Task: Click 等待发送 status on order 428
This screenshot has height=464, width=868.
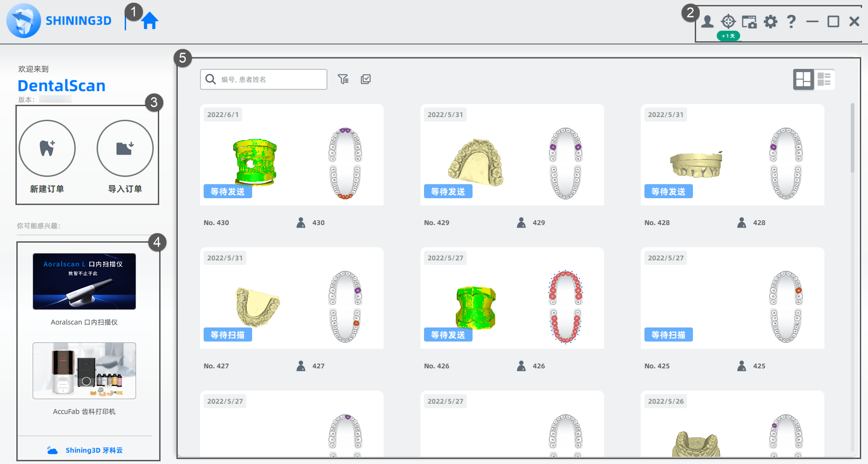Action: 668,191
